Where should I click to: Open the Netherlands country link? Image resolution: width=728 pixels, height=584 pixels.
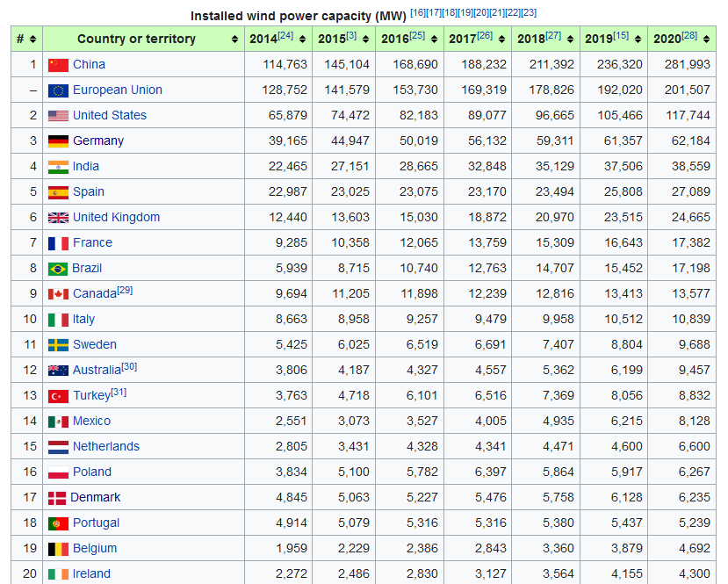[106, 447]
